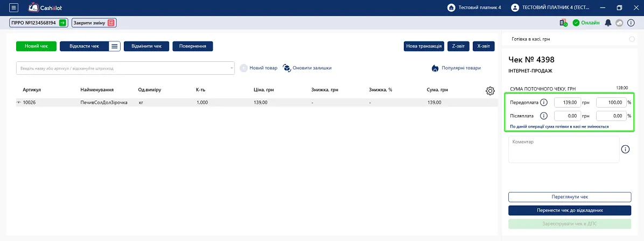The width and height of the screenshot is (644, 241).
Task: Open the hamburger main menu
Action: pos(13,8)
